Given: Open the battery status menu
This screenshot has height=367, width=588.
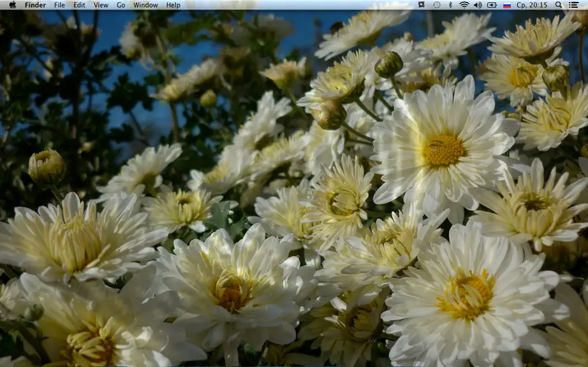Looking at the screenshot, I should [x=492, y=5].
